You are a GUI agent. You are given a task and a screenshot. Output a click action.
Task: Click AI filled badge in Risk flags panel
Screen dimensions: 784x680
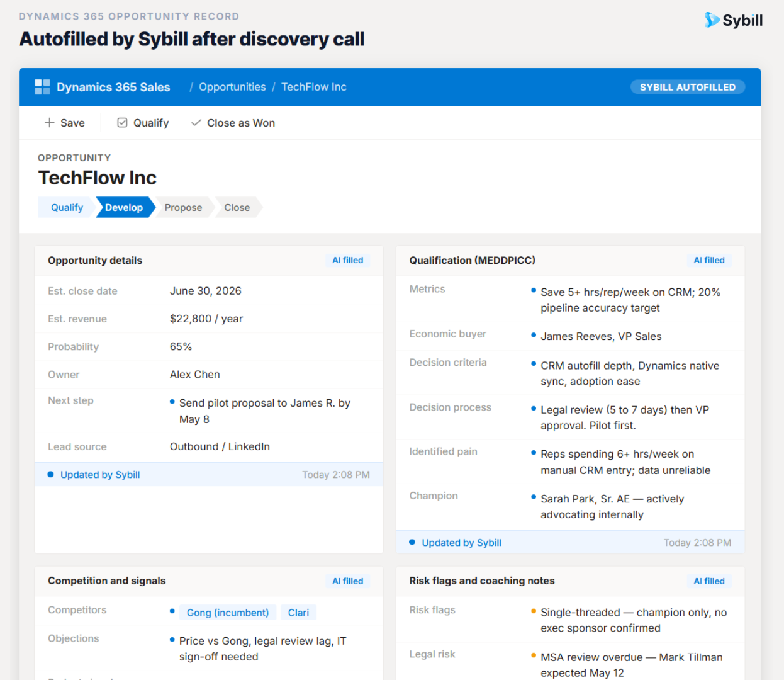click(x=709, y=581)
